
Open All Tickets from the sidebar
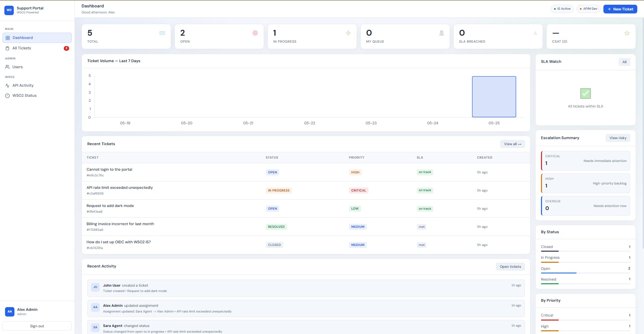pyautogui.click(x=37, y=48)
